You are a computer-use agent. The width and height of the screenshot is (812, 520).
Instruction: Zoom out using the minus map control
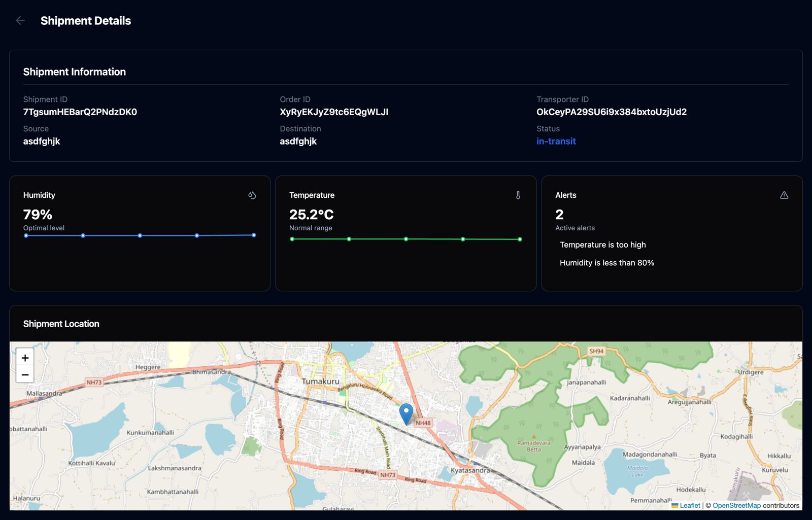(25, 374)
